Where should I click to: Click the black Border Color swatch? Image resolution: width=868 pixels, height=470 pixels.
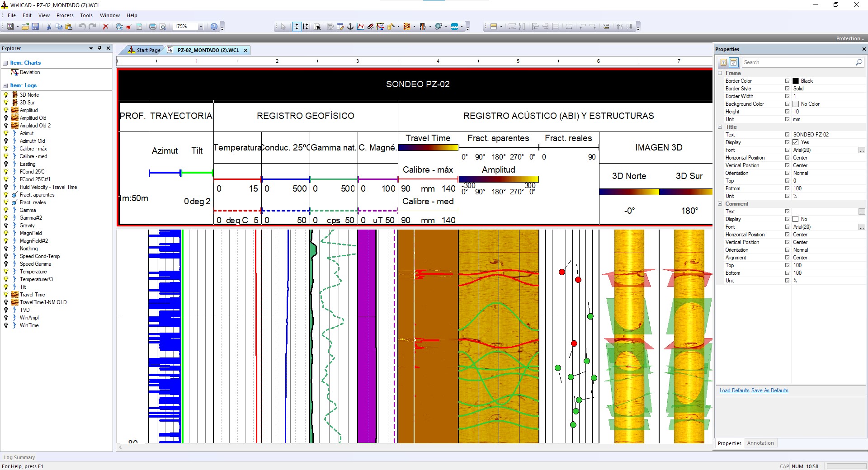[x=796, y=81]
